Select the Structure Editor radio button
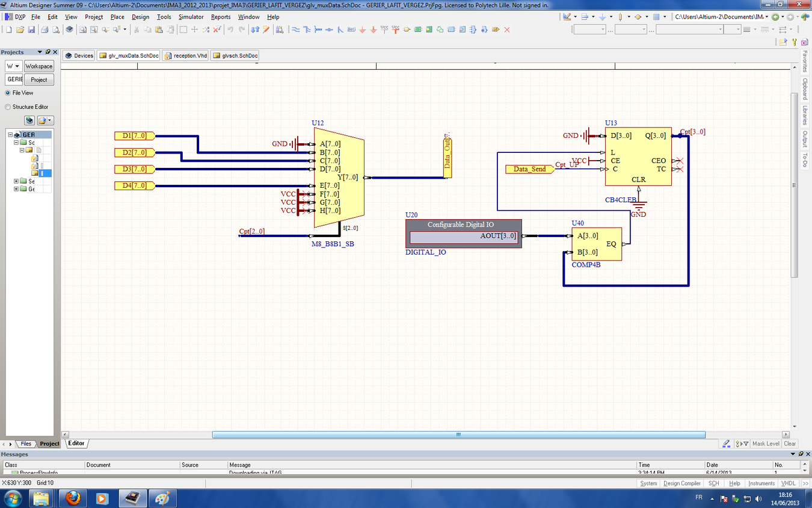Image resolution: width=812 pixels, height=508 pixels. pyautogui.click(x=8, y=107)
